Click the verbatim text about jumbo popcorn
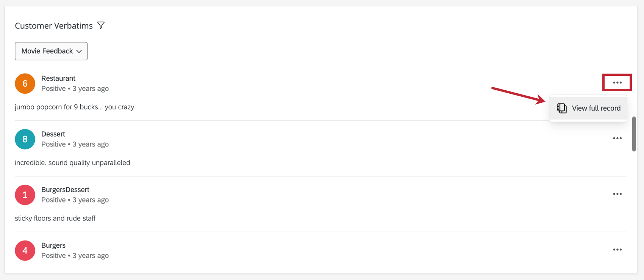Image resolution: width=644 pixels, height=280 pixels. (x=74, y=107)
